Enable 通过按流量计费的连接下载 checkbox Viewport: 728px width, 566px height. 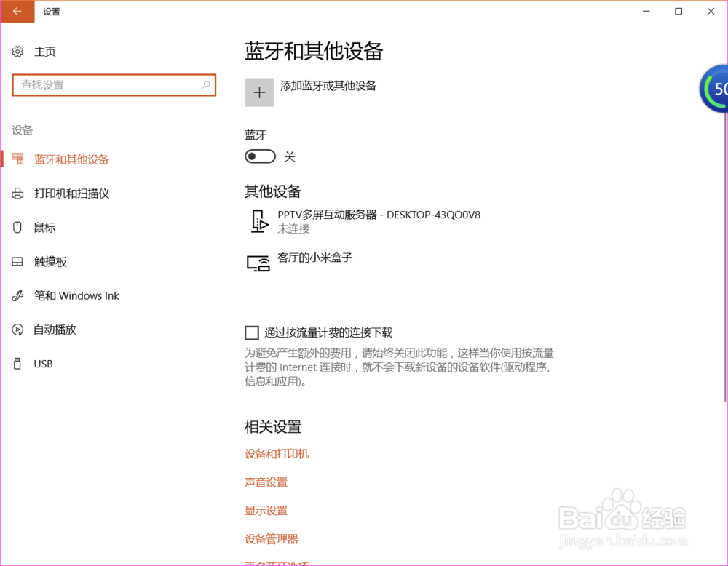click(x=251, y=332)
